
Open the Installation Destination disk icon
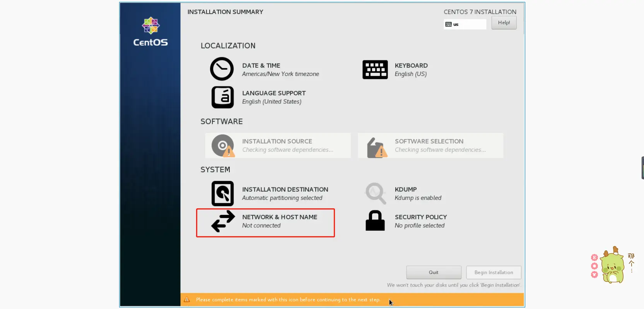point(222,194)
